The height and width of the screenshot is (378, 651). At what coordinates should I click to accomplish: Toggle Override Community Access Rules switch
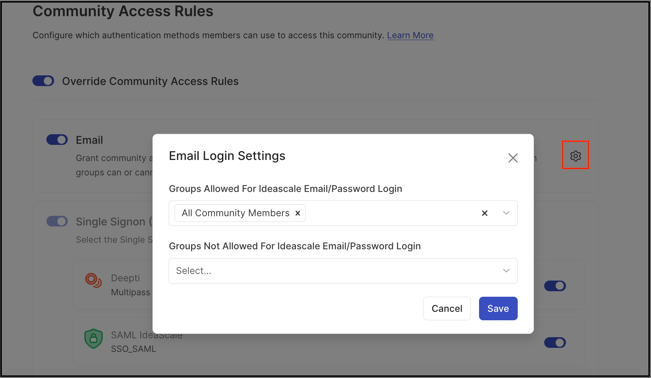43,81
